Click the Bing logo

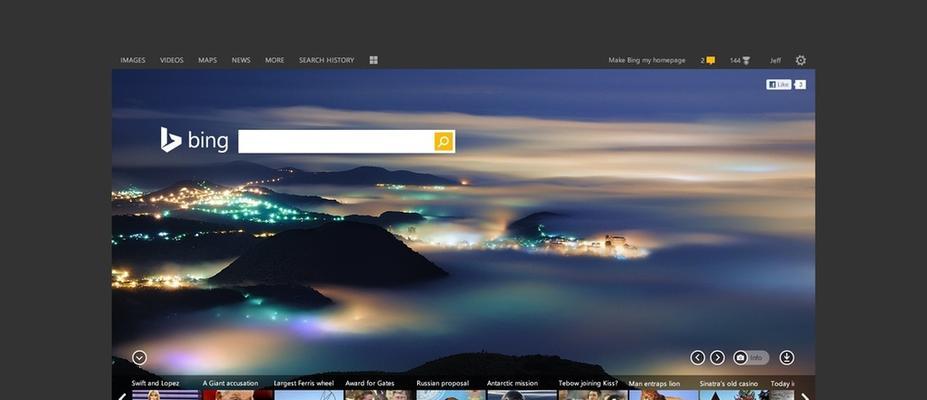coord(194,140)
